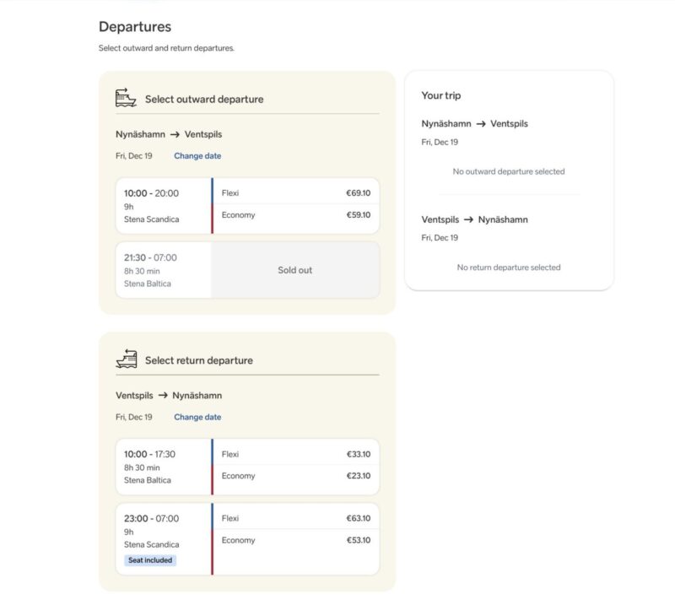
Task: Click the outward departure ferry icon
Action: [126, 98]
